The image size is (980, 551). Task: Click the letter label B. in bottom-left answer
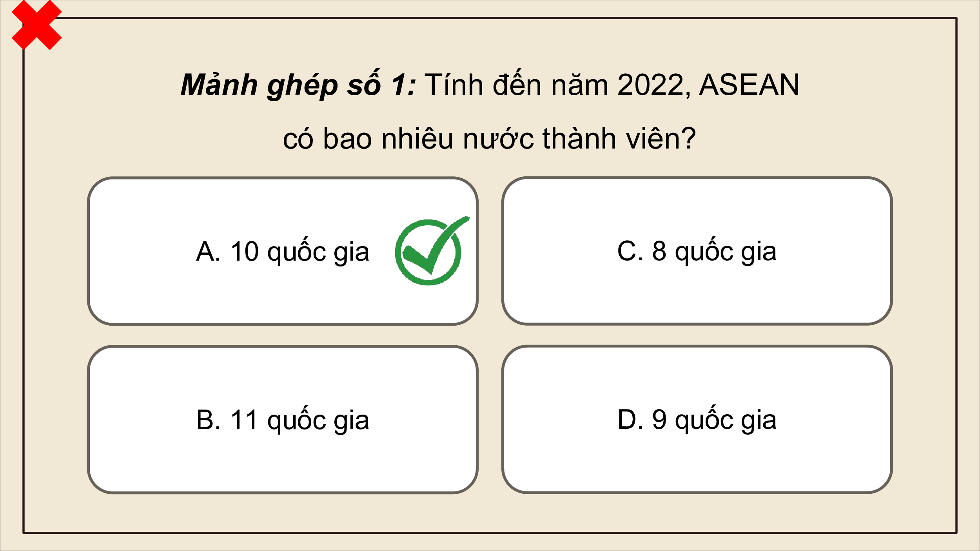209,420
